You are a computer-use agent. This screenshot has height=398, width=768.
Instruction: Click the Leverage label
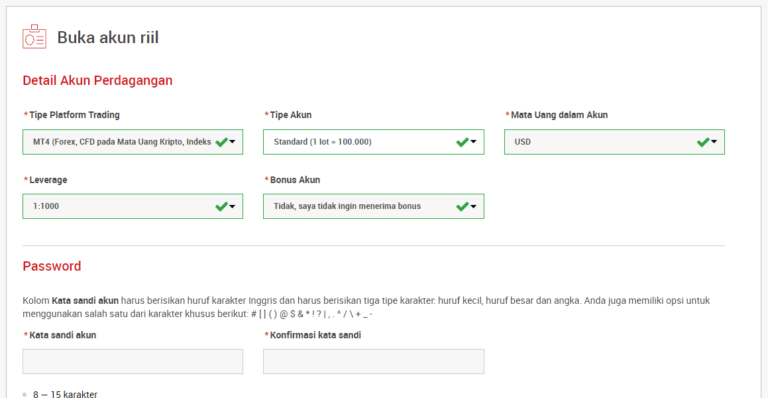pos(48,180)
